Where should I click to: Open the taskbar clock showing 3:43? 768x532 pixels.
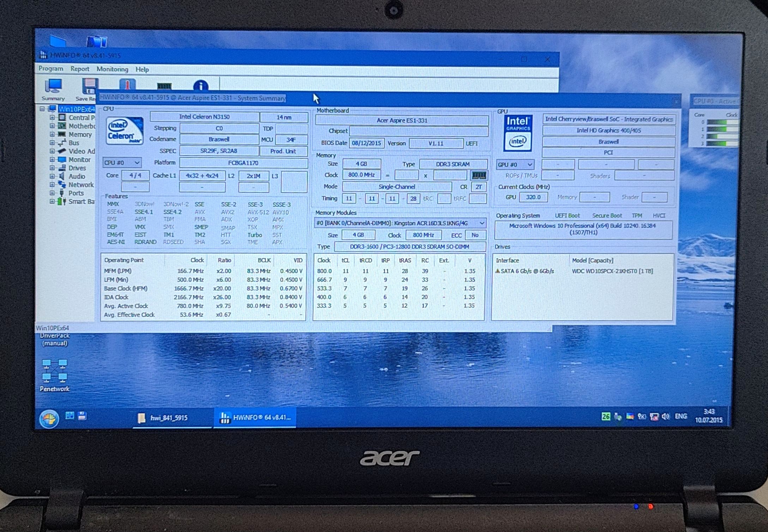708,416
